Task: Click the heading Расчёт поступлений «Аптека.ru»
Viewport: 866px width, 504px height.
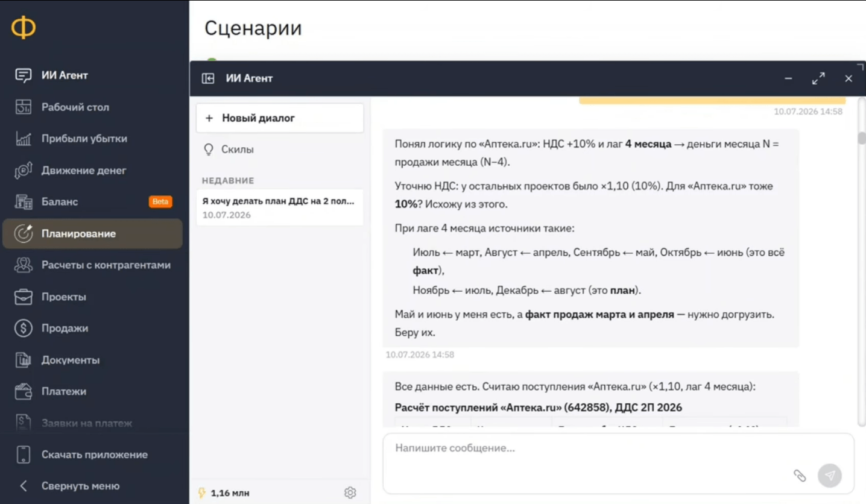Action: (x=538, y=408)
